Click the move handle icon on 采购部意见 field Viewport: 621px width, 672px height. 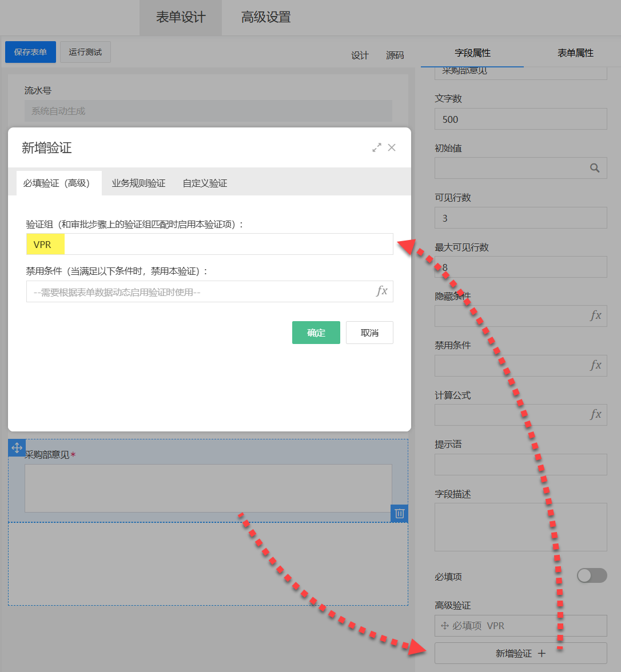point(17,448)
